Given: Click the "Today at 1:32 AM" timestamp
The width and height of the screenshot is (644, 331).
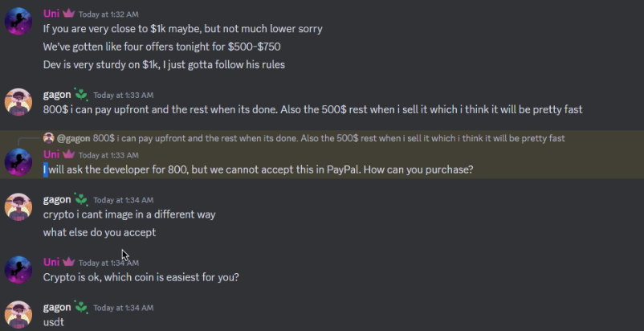Looking at the screenshot, I should [x=108, y=14].
